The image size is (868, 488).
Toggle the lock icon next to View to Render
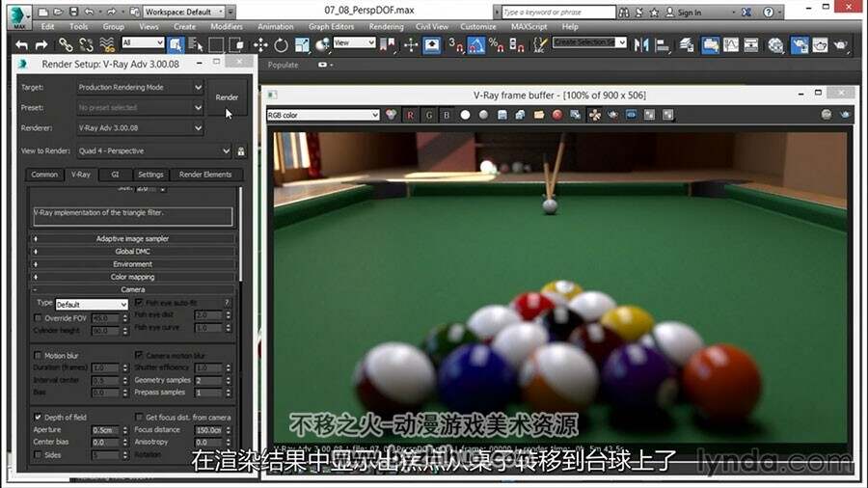241,151
